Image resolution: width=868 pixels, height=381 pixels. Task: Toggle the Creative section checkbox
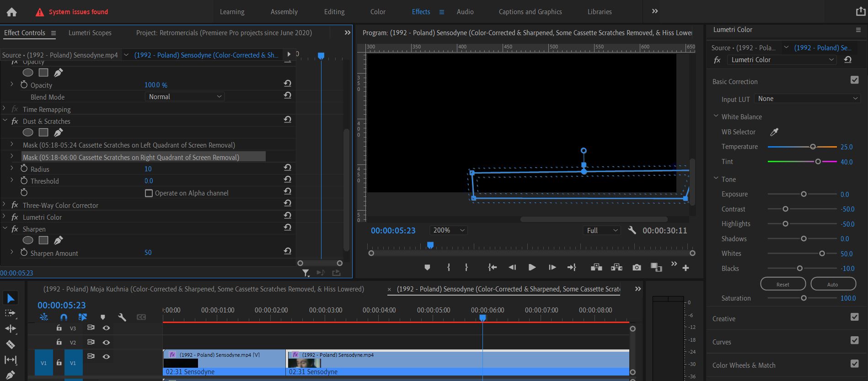(x=854, y=317)
